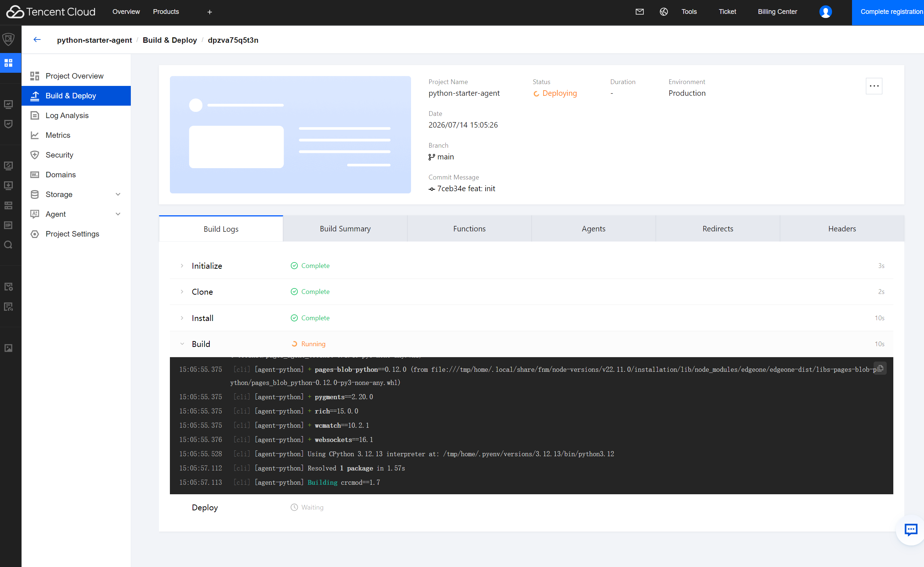The image size is (924, 567).
Task: Click the Metrics chart icon
Action: [34, 135]
